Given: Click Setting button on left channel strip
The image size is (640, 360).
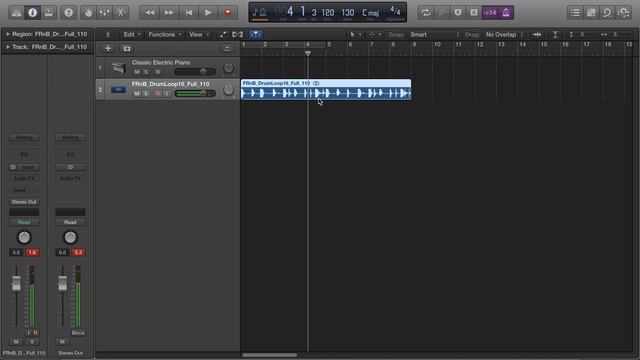Looking at the screenshot, I should [x=24, y=138].
